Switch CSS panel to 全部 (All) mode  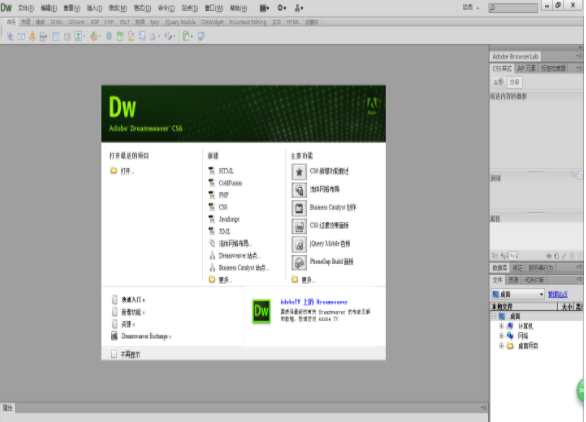coord(498,82)
